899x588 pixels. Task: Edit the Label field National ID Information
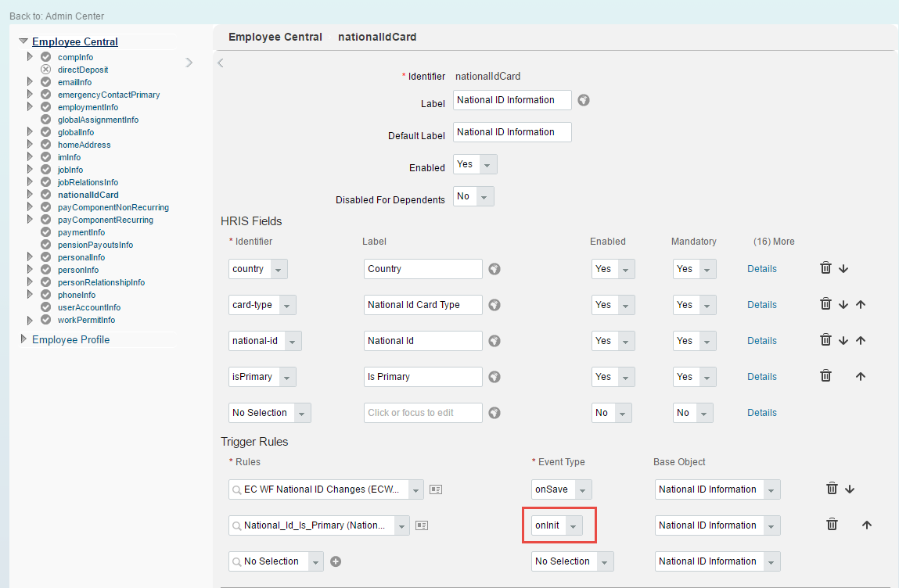coord(512,100)
